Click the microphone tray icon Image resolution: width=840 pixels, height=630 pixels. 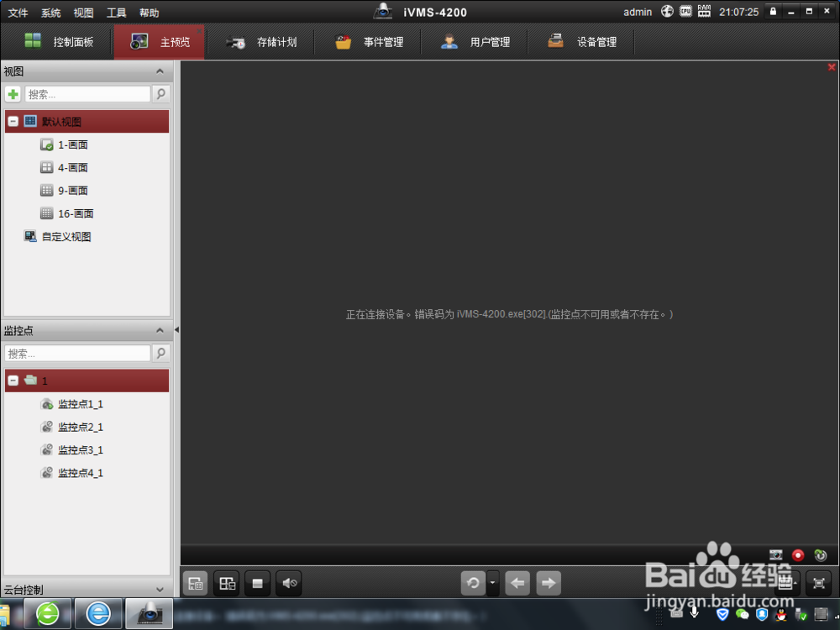[x=695, y=612]
